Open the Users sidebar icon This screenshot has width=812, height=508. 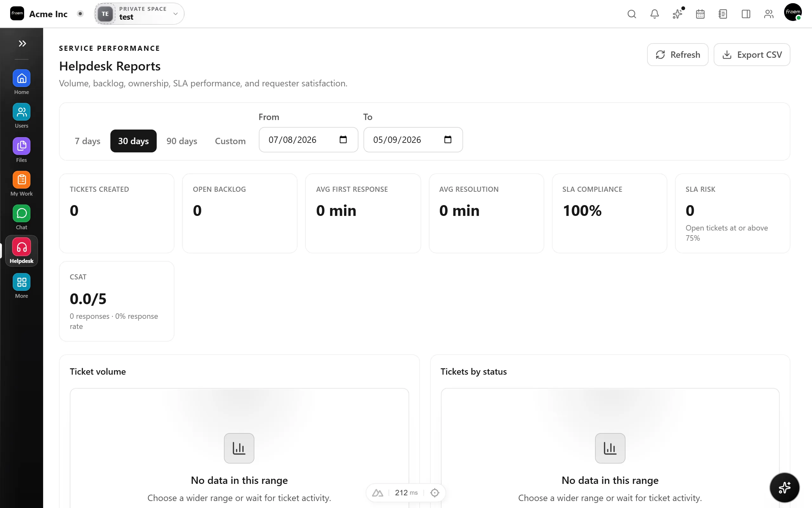[22, 112]
